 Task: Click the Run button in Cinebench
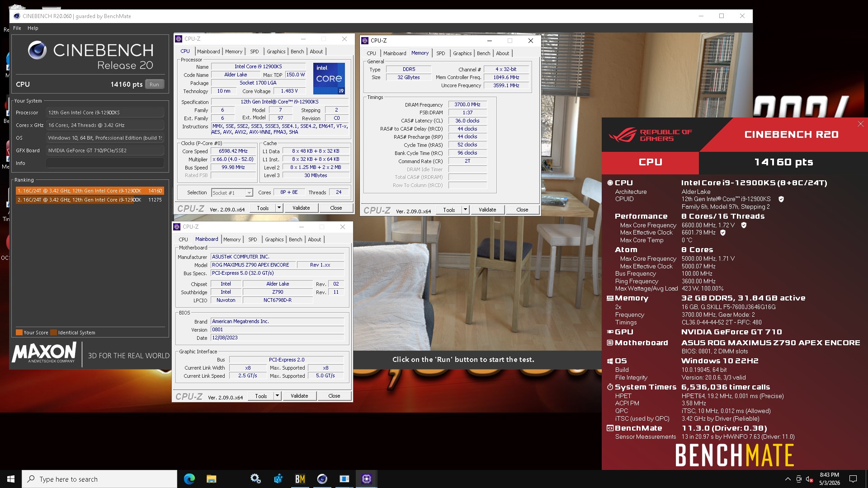(154, 84)
